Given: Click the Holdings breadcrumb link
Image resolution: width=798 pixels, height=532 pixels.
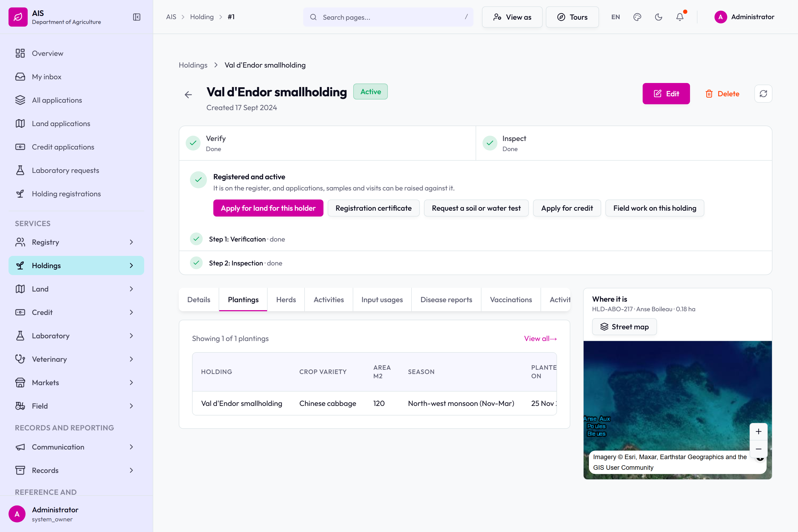Looking at the screenshot, I should click(x=193, y=65).
